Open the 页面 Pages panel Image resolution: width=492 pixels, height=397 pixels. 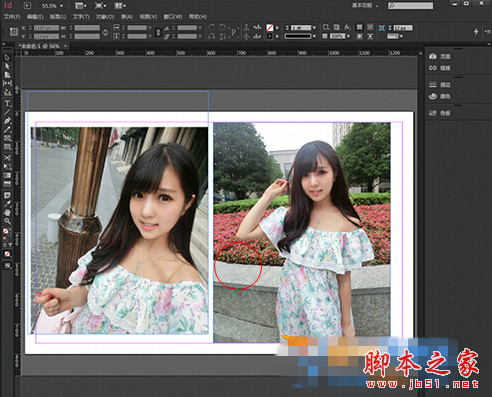click(x=440, y=56)
